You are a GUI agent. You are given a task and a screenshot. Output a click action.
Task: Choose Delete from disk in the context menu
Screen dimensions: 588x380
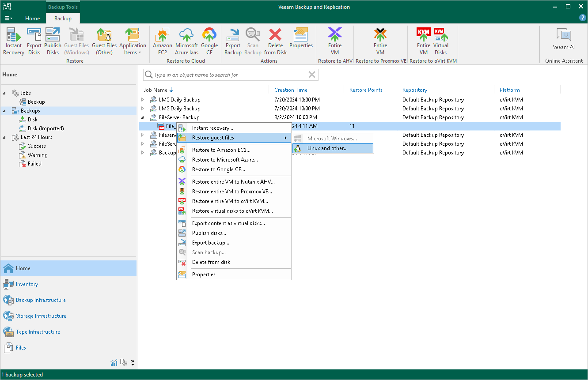pos(234,262)
